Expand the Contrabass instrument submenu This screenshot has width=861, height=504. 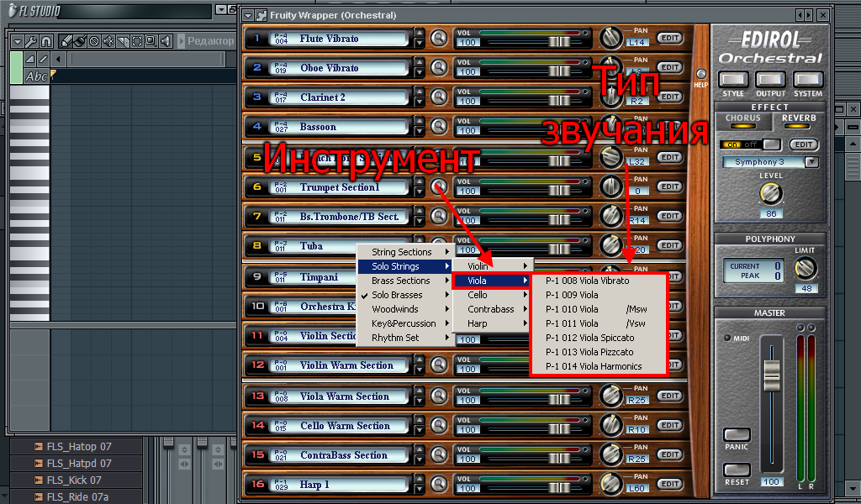(491, 309)
